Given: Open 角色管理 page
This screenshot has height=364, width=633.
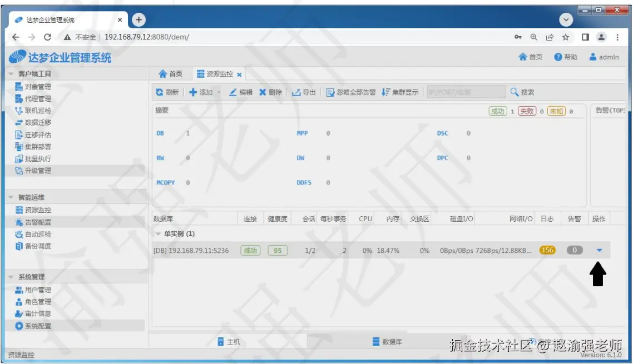Looking at the screenshot, I should point(33,301).
